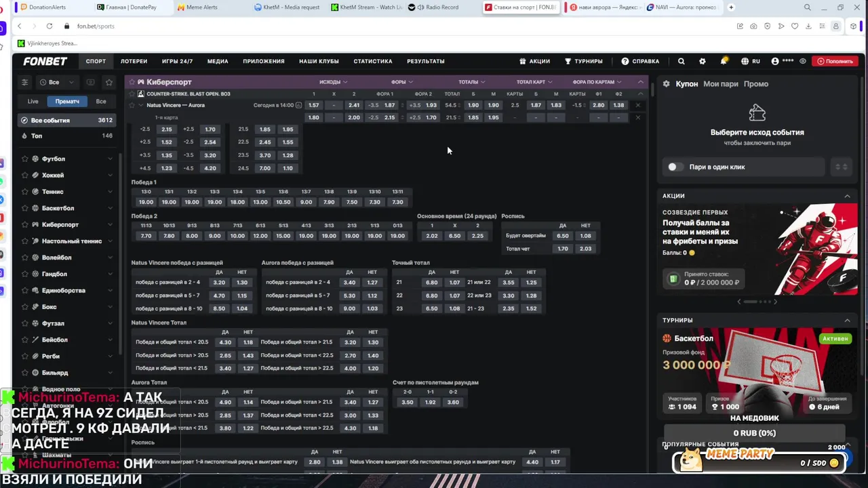Image resolution: width=868 pixels, height=488 pixels.
Task: Switch to the Мои пари tab
Action: point(721,84)
